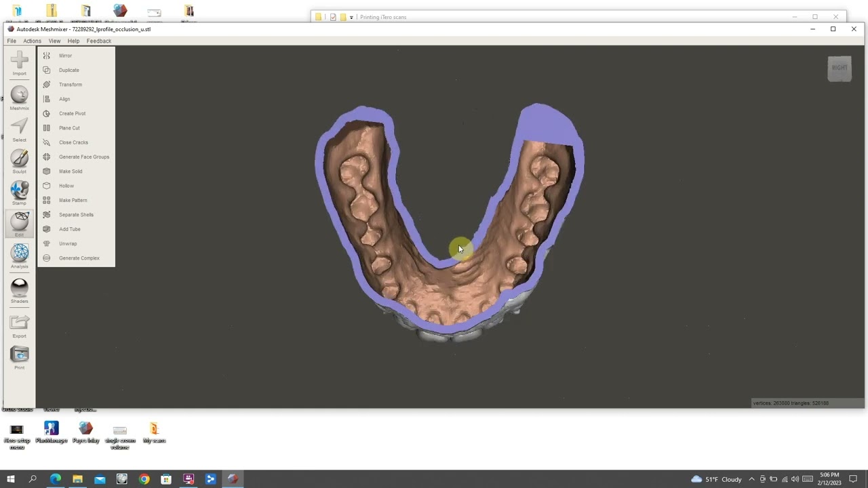Click Separate Shells

click(76, 215)
